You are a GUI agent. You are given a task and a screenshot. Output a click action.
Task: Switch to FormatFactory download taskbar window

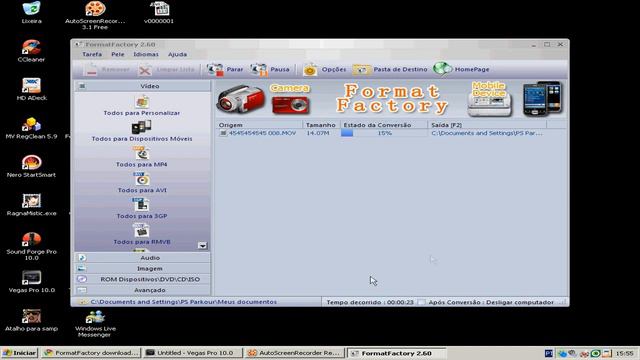click(x=91, y=353)
